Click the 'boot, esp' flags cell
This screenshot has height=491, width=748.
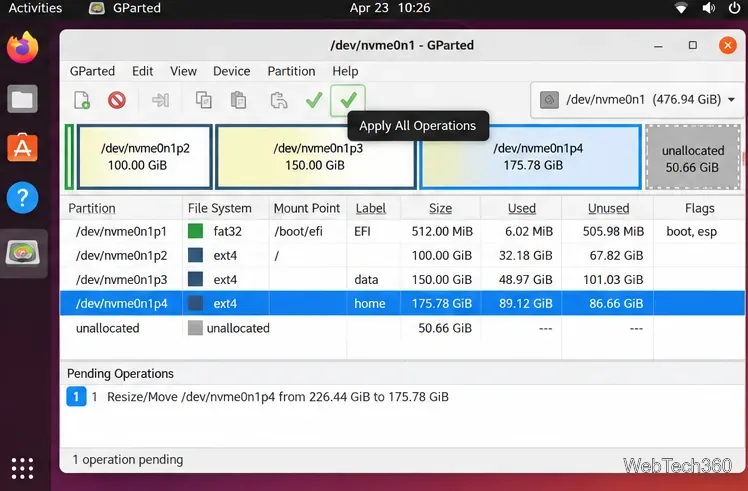click(x=691, y=231)
